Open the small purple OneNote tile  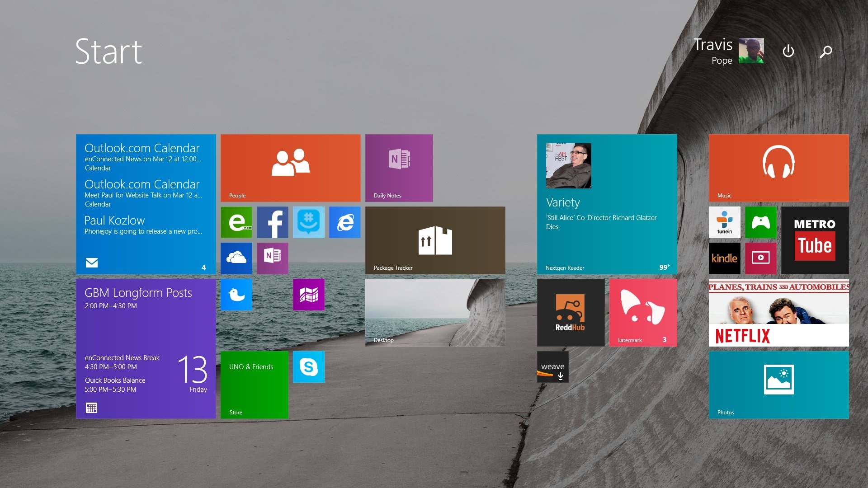[272, 258]
